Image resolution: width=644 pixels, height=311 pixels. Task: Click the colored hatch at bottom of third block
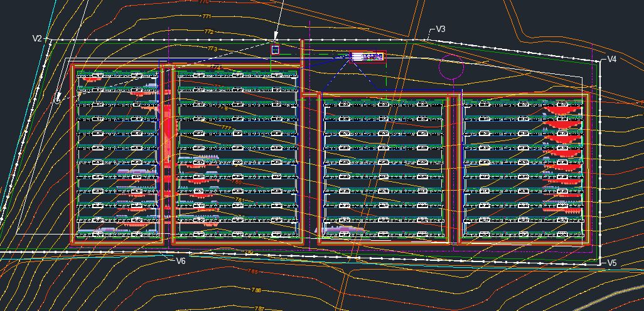pyautogui.click(x=344, y=231)
